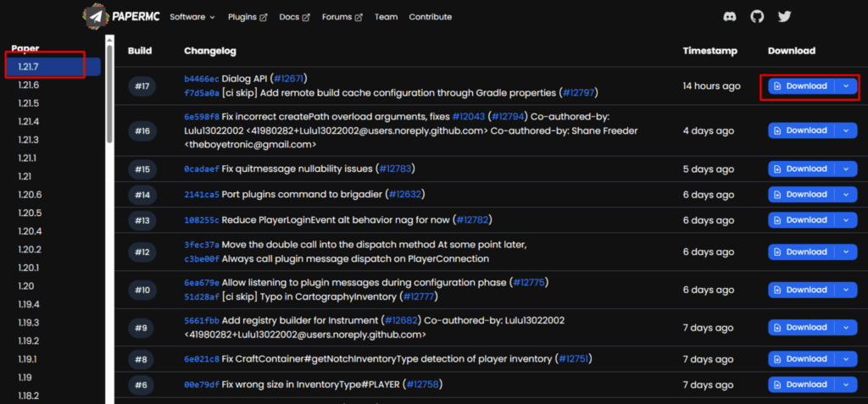The image size is (868, 404).
Task: Click external link icon beside Docs
Action: [306, 17]
